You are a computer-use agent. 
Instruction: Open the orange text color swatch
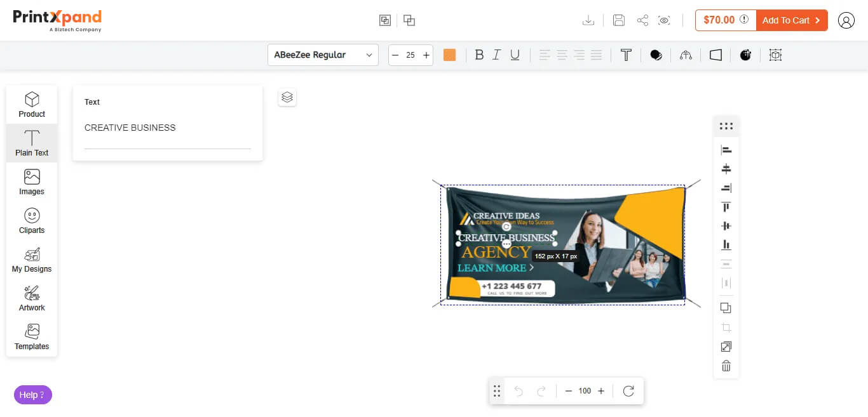[449, 55]
